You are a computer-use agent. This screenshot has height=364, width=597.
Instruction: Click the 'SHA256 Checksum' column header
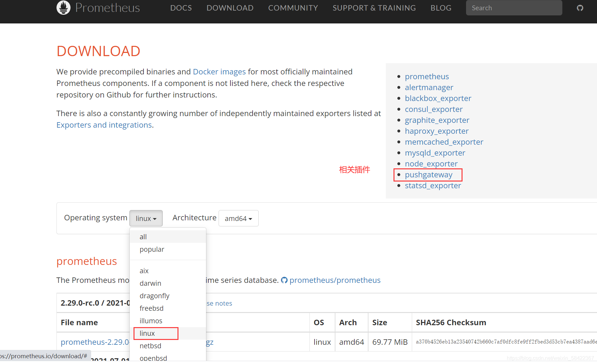(x=451, y=323)
